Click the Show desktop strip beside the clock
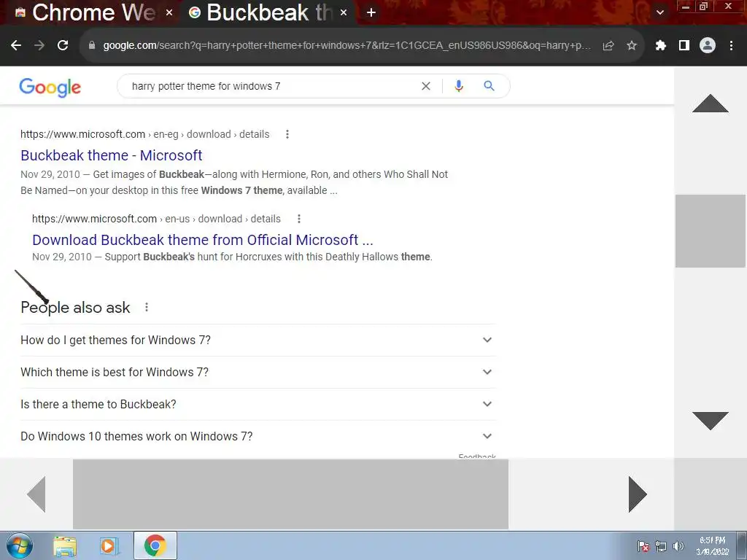This screenshot has height=560, width=747. (742, 545)
